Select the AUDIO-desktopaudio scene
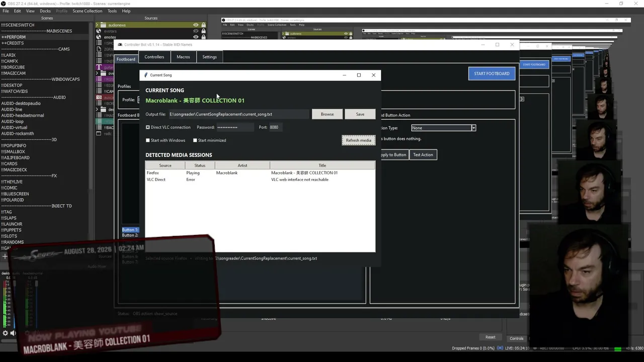The image size is (644, 362). 45,104
